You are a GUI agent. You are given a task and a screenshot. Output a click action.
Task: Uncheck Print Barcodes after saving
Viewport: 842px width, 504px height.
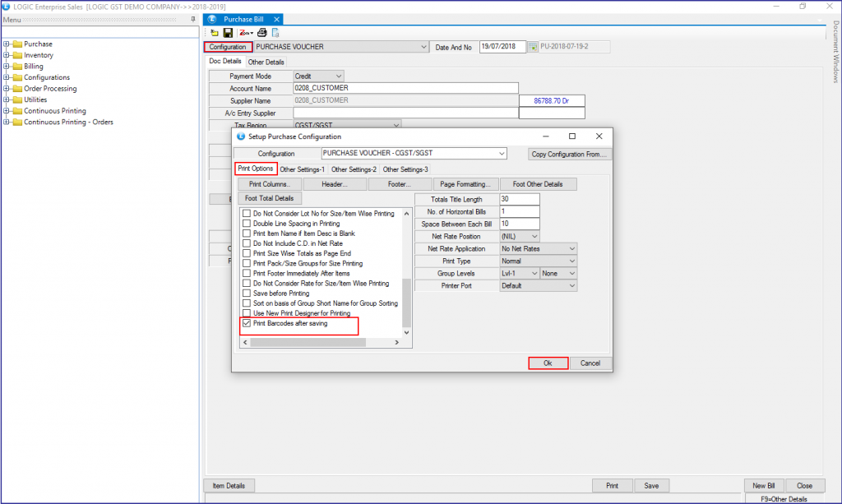click(x=246, y=323)
